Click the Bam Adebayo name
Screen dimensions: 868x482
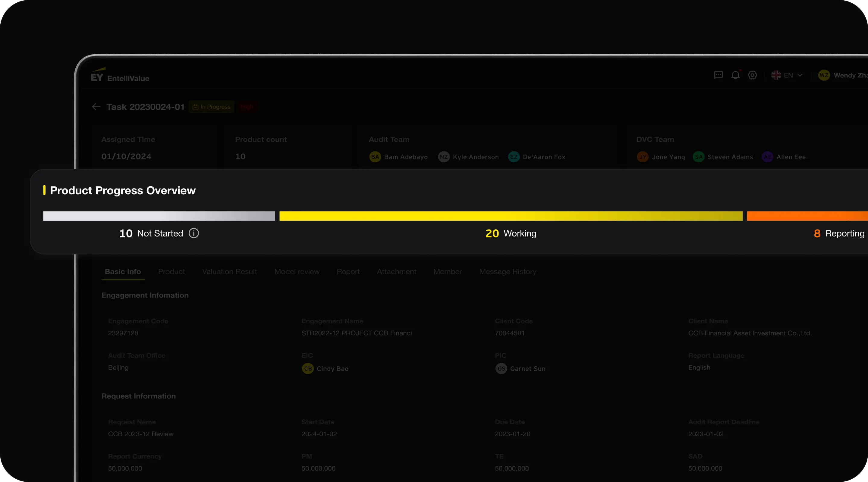coord(406,157)
